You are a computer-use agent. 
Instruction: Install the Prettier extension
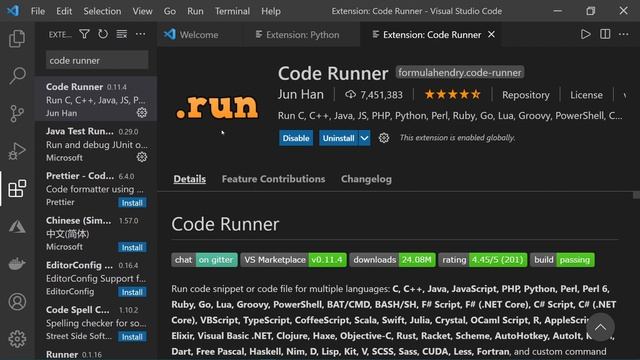(x=132, y=203)
